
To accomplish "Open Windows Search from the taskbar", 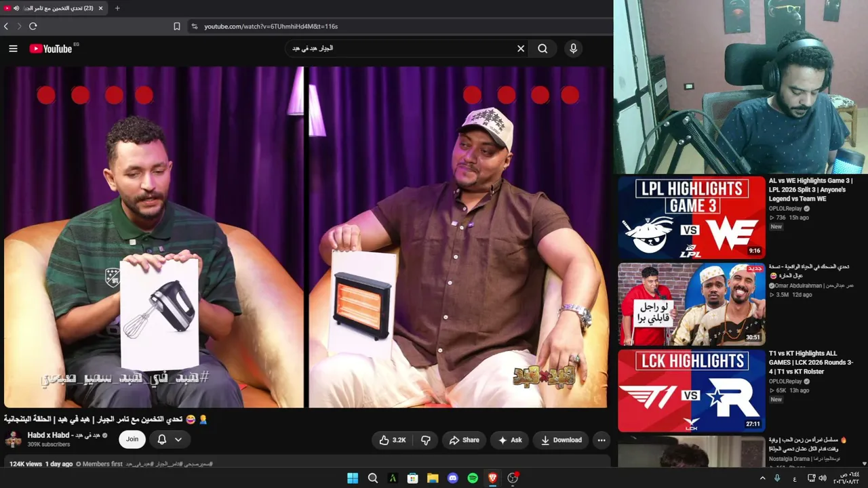I will coord(373,478).
